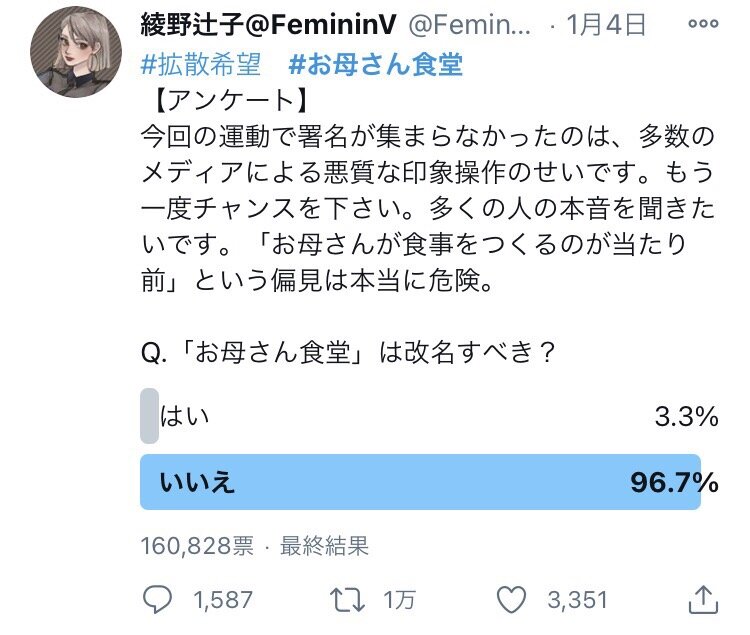Click the 3,351 like count
The image size is (750, 635).
point(579,600)
